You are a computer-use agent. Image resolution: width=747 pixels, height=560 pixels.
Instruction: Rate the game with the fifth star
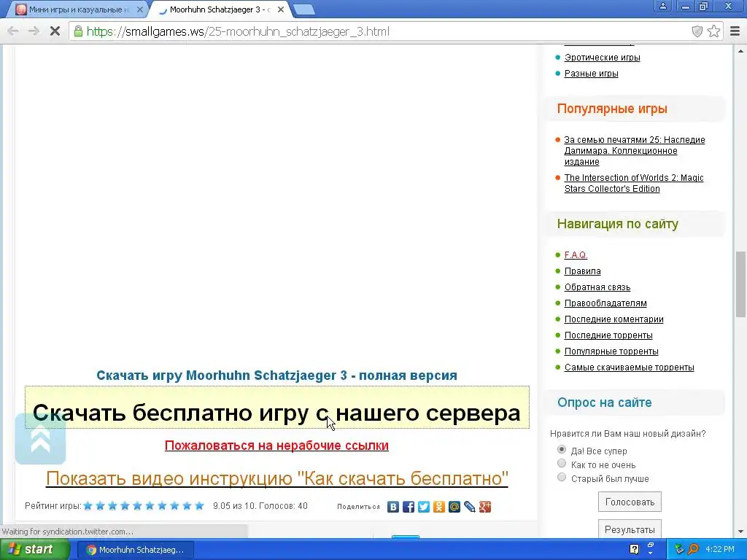tap(138, 506)
